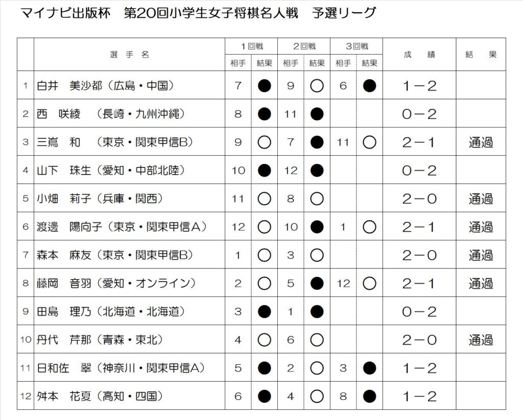Click player name 白井 美沙都
The width and height of the screenshot is (523, 420).
click(x=69, y=86)
